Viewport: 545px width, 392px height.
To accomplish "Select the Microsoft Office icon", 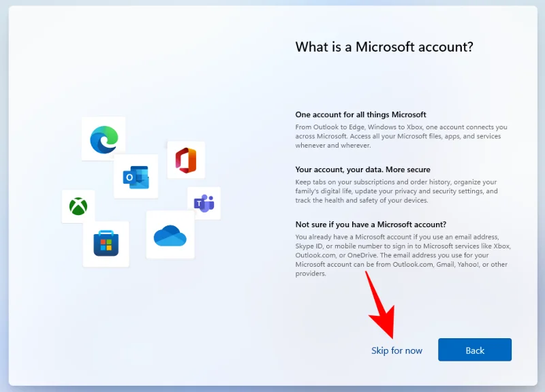I will pos(186,159).
